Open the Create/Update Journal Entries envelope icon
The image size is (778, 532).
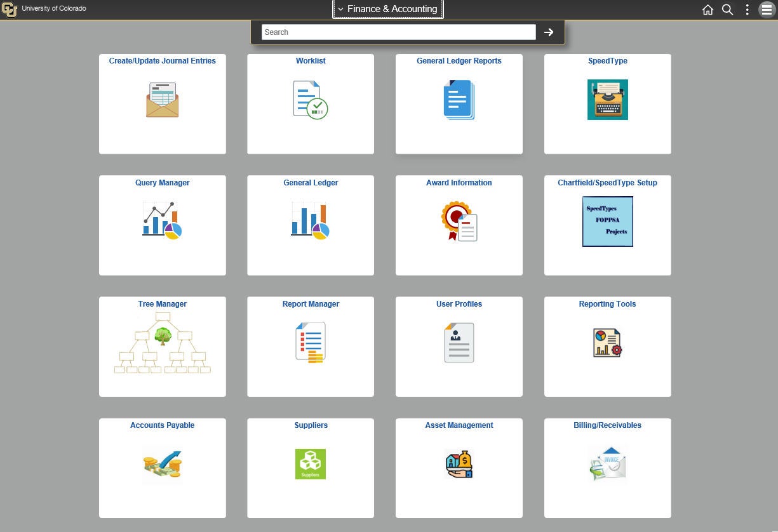162,100
